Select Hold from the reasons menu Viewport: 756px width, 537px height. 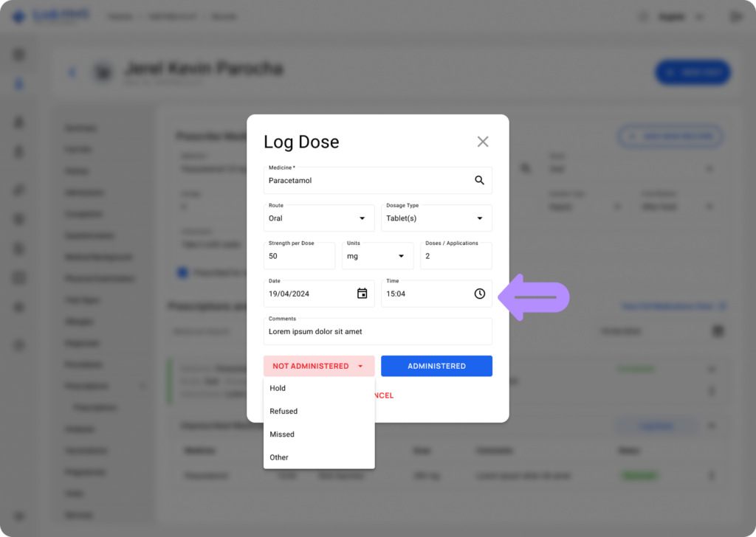278,388
